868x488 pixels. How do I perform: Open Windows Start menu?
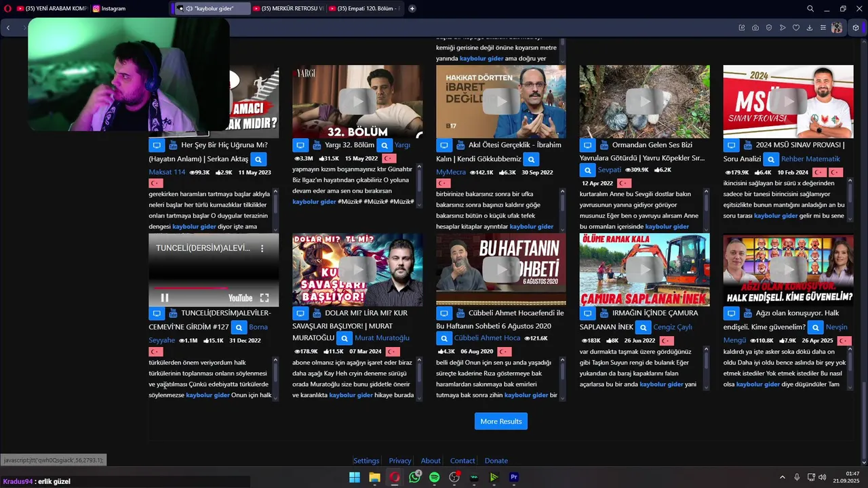(x=355, y=477)
